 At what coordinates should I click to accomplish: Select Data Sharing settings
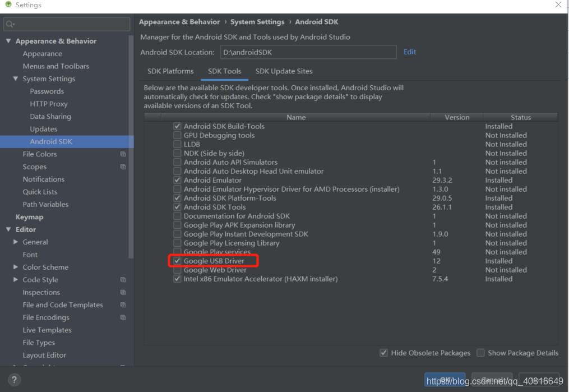pos(50,117)
